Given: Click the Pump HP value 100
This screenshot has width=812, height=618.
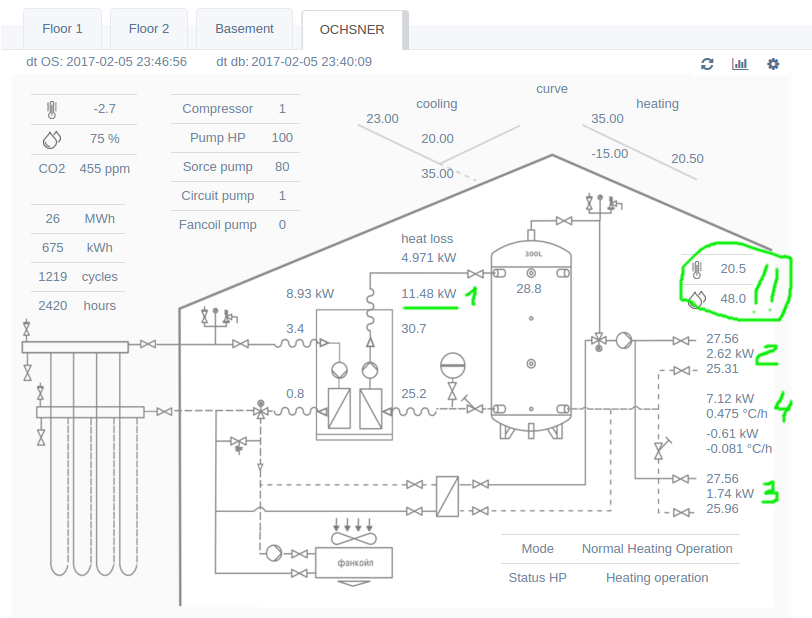Looking at the screenshot, I should point(282,138).
